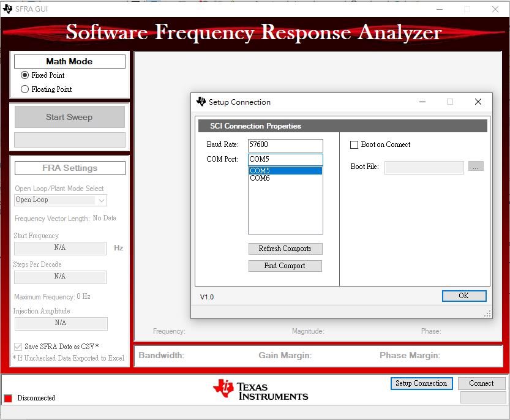Click the COM Port combo box field

click(285, 159)
